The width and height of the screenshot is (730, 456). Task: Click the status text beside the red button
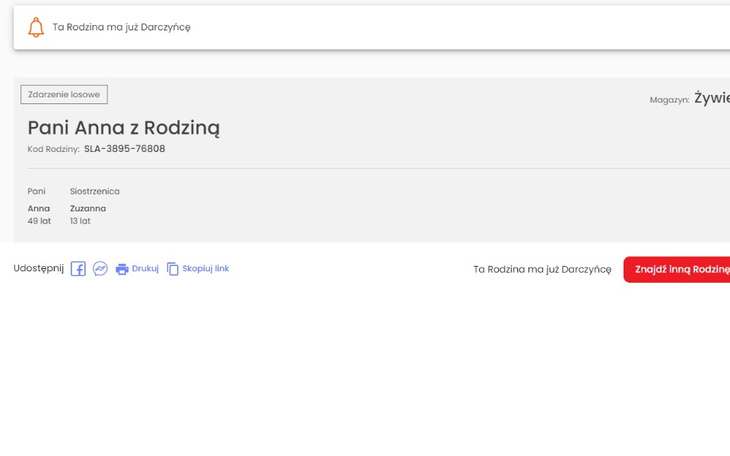[x=542, y=269]
